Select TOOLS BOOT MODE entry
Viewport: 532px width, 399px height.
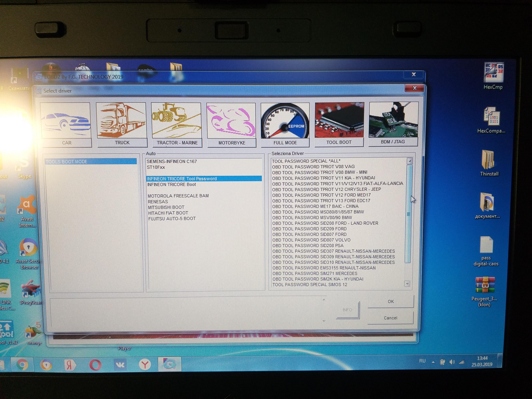tap(91, 162)
